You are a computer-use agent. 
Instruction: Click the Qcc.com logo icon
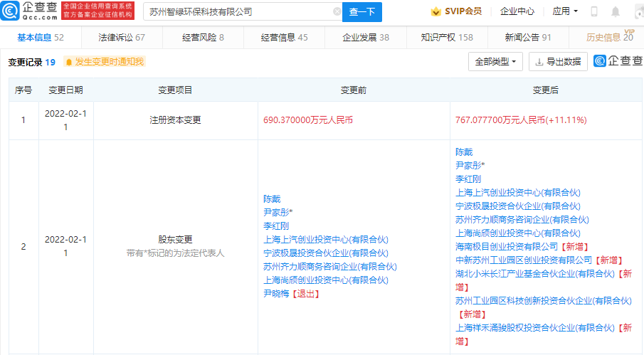point(10,11)
